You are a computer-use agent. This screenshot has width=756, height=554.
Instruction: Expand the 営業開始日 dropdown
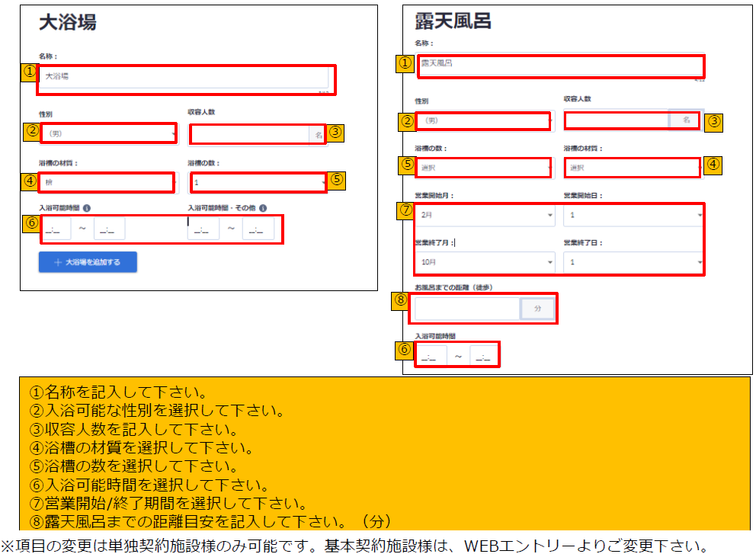(633, 216)
